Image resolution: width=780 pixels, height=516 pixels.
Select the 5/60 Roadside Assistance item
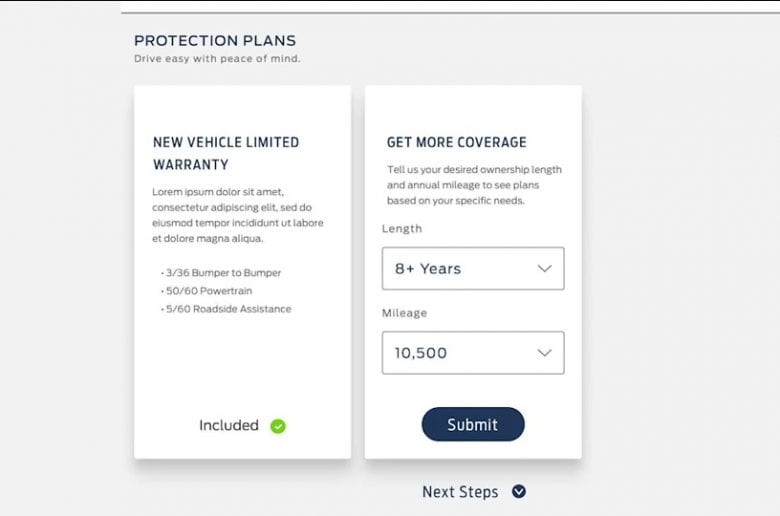[226, 309]
